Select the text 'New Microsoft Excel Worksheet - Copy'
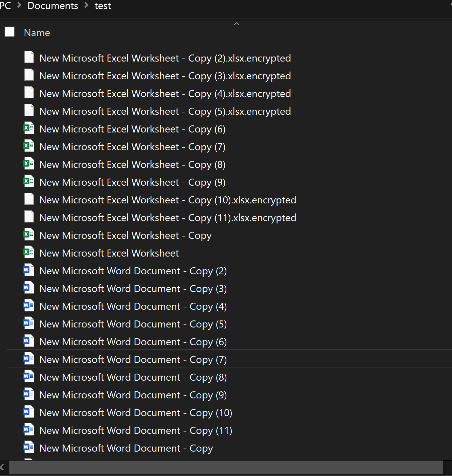This screenshot has height=476, width=452. coord(125,235)
